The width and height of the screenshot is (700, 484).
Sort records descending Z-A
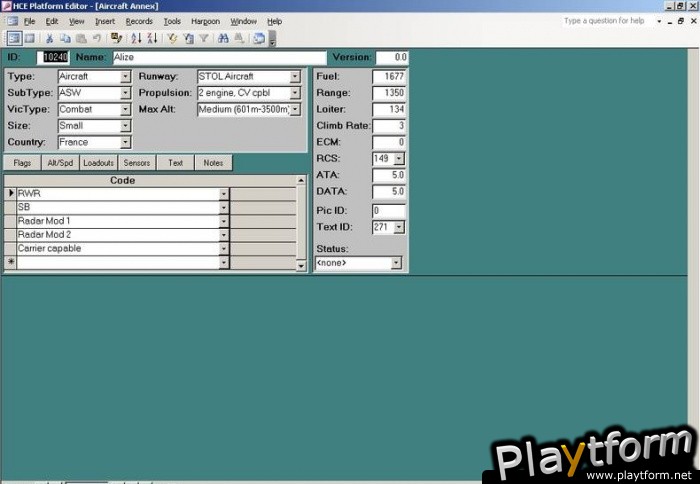152,38
